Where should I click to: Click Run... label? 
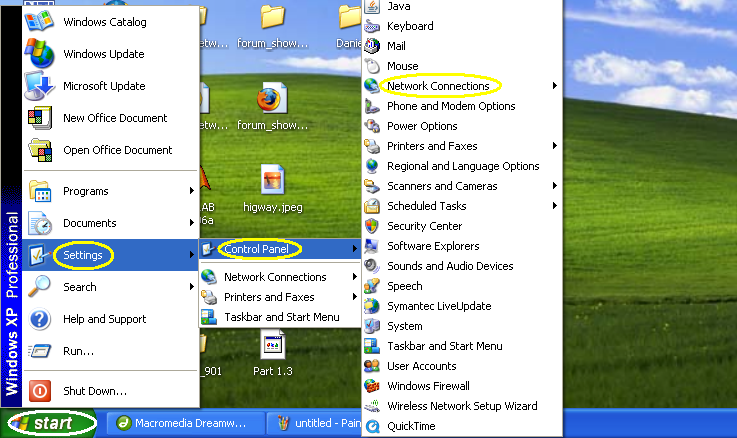click(78, 351)
